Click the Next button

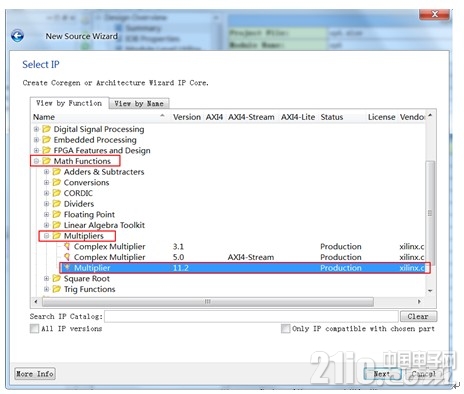click(x=382, y=374)
